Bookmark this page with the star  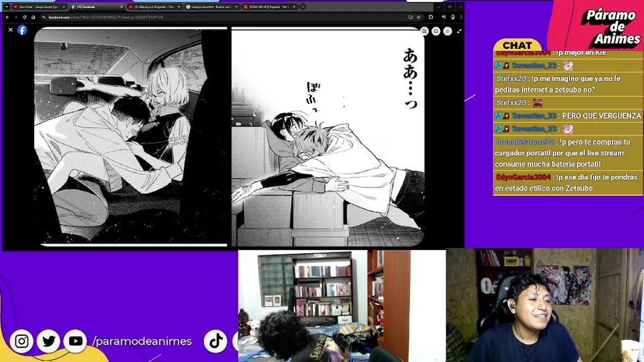[x=418, y=17]
